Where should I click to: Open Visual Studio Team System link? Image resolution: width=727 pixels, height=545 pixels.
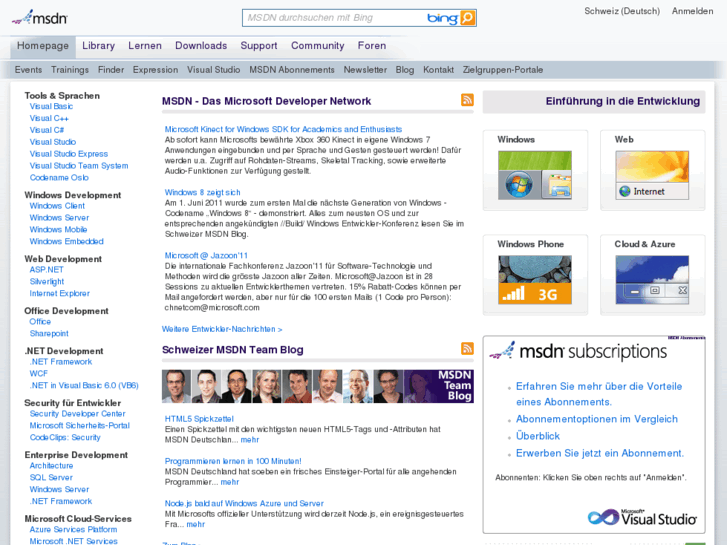[x=79, y=166]
